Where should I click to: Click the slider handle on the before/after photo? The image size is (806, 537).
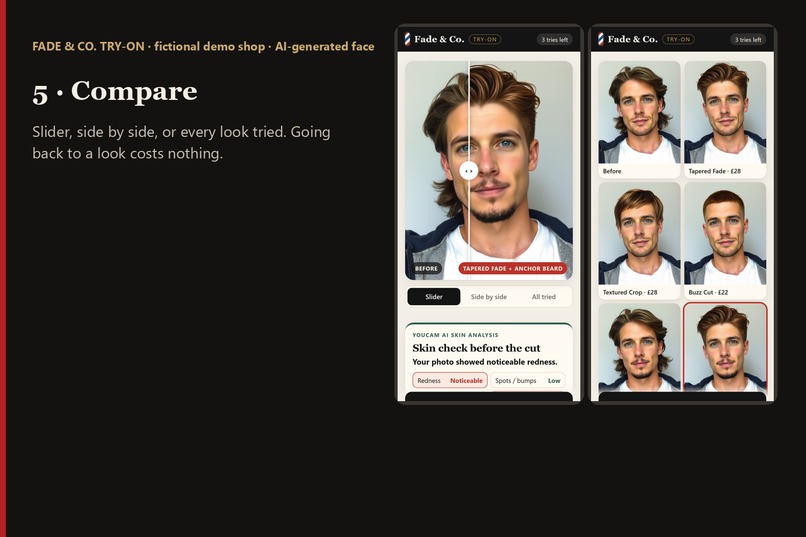tap(469, 171)
